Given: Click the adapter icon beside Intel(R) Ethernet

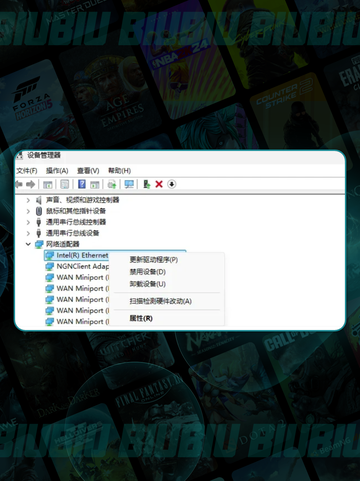Looking at the screenshot, I should pyautogui.click(x=50, y=255).
